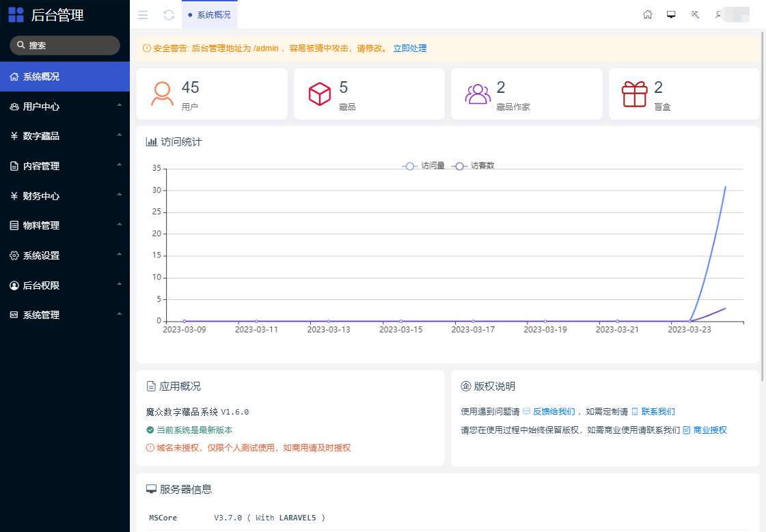The height and width of the screenshot is (532, 766).
Task: Click the yen icon beside 财务中心
Action: click(x=14, y=196)
